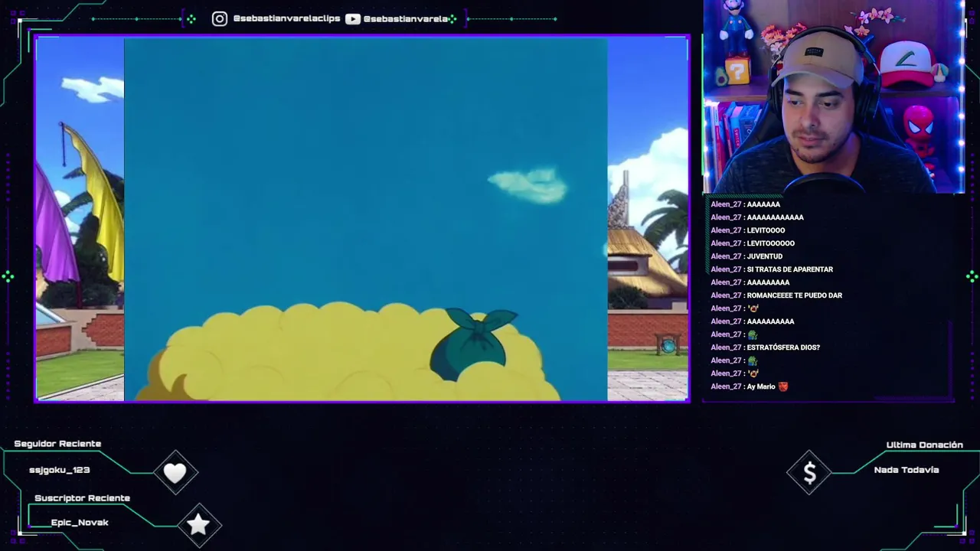Click the YouTube logo icon
Image resolution: width=980 pixels, height=551 pixels.
point(353,18)
